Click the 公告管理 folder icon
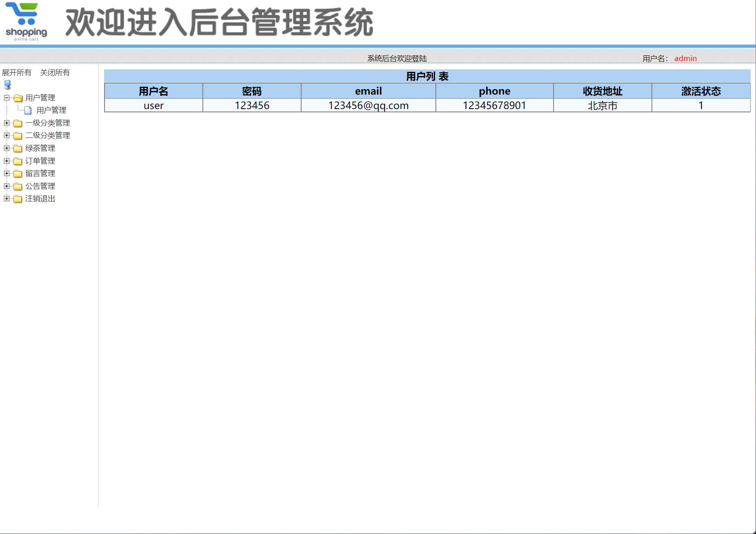 [17, 186]
